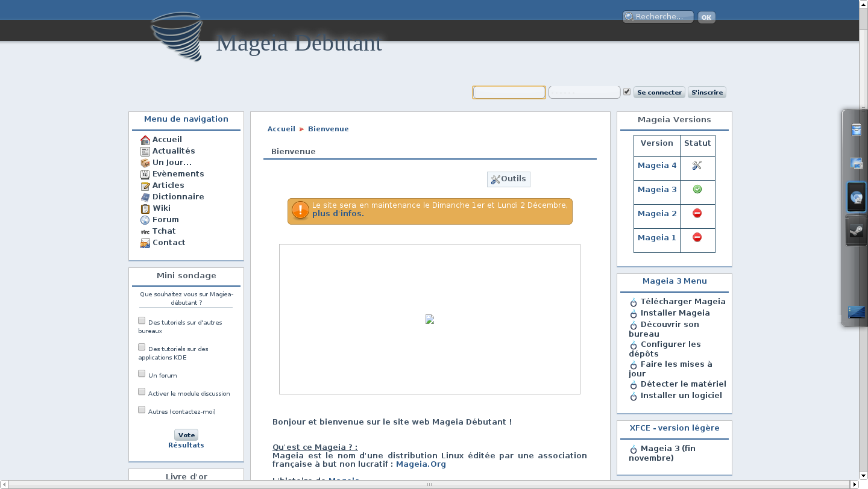Click the Mageia 1 red stop status icon

pos(697,237)
